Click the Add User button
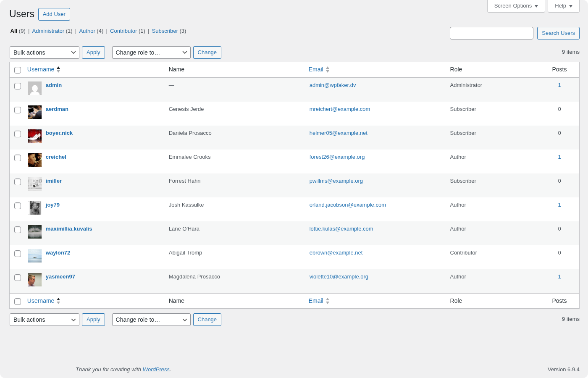 54,14
